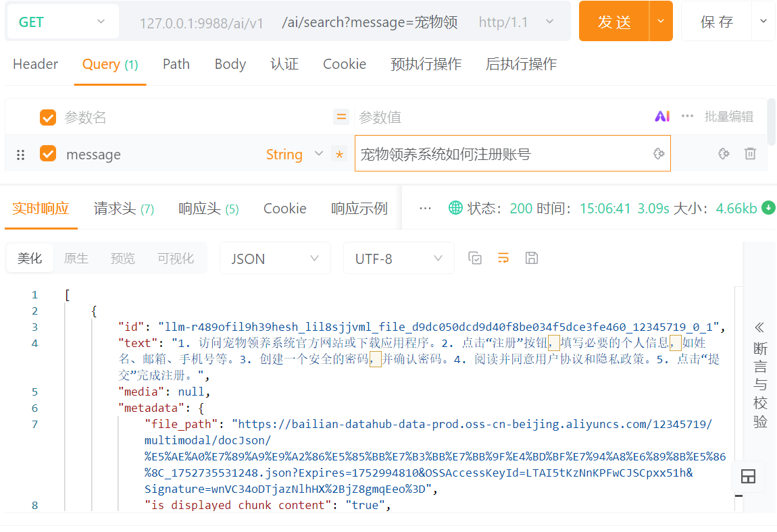Click the drag handle for message row
This screenshot has height=532, width=777.
(x=20, y=155)
